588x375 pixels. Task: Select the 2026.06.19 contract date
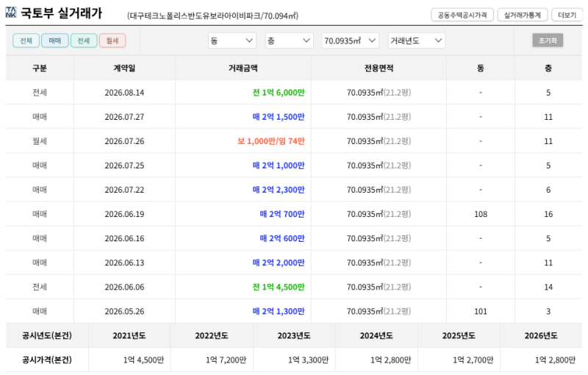click(124, 214)
